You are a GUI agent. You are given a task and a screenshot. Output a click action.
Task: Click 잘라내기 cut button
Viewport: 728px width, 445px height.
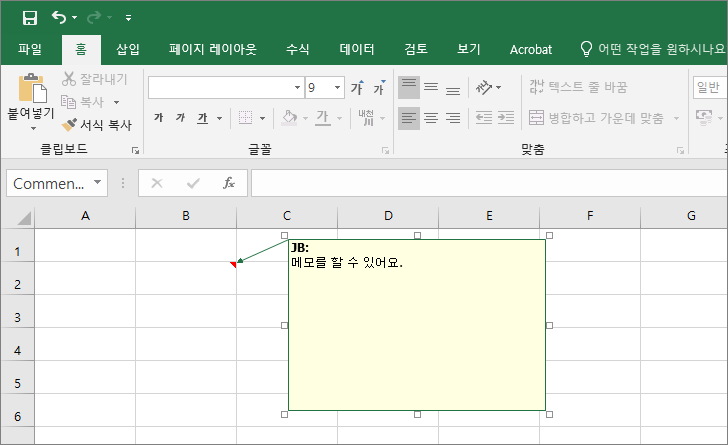click(95, 79)
